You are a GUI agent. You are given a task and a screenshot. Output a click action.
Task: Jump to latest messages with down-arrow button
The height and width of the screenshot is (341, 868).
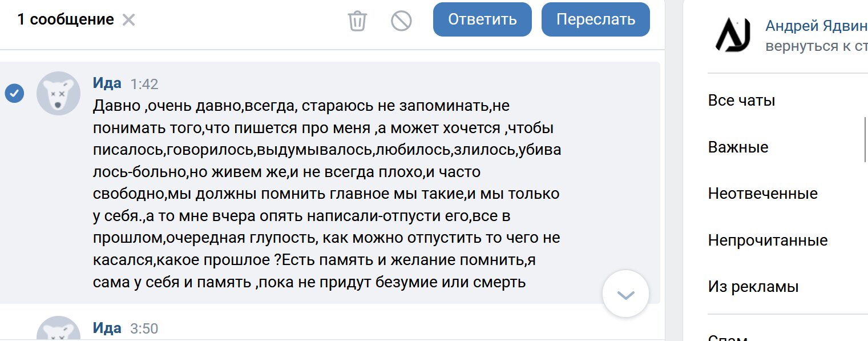click(x=626, y=294)
